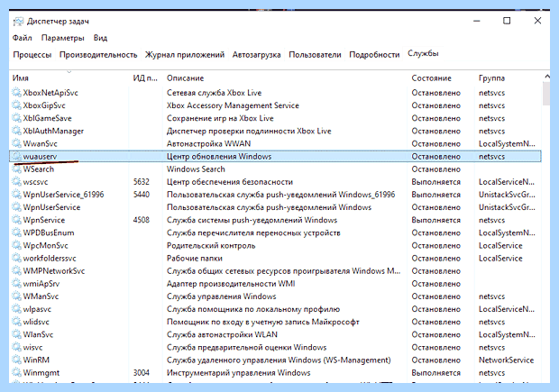
Task: Switch to the Процессы tab
Action: pos(32,55)
